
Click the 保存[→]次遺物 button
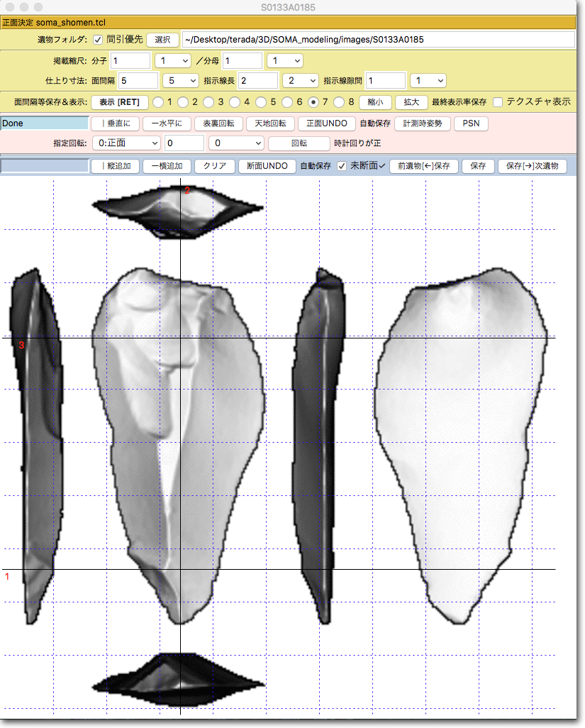tap(533, 166)
